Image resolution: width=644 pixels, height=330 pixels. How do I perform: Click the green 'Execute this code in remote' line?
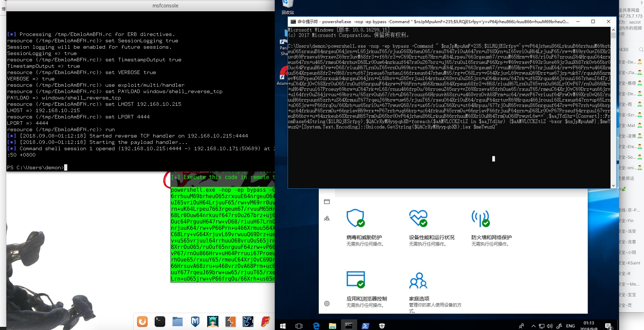click(223, 177)
